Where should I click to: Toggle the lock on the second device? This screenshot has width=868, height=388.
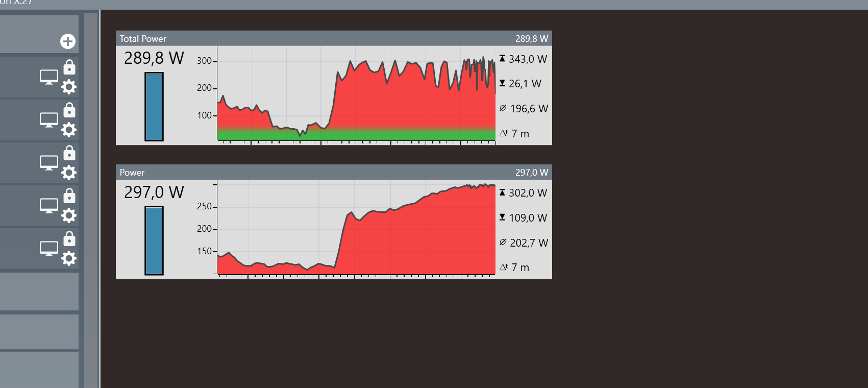point(69,110)
